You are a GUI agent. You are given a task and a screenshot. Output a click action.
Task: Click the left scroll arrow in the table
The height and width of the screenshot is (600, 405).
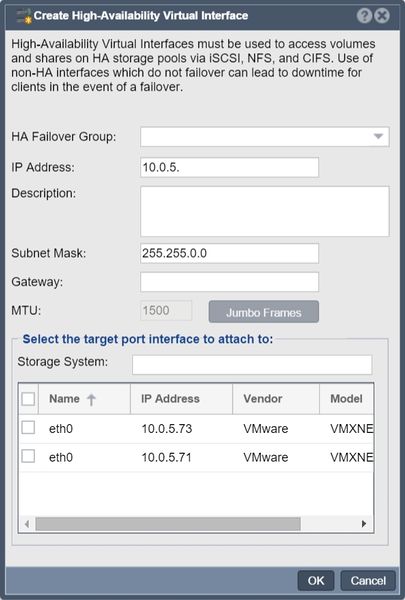27,523
